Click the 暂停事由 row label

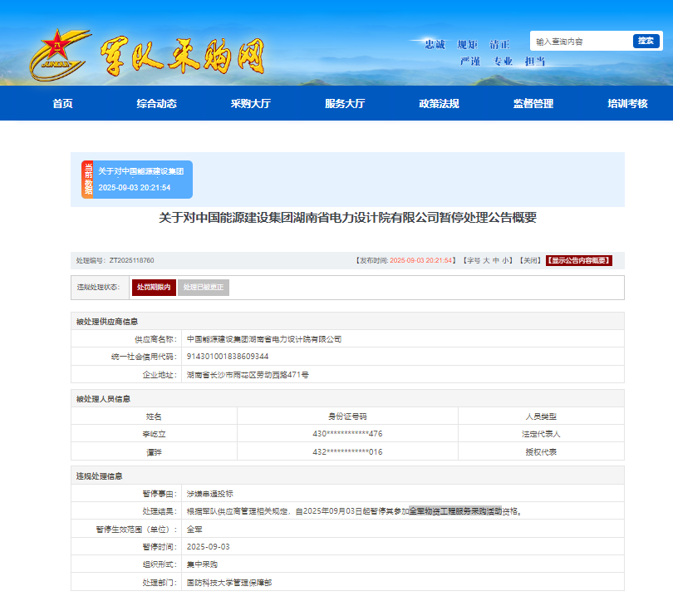click(x=160, y=494)
